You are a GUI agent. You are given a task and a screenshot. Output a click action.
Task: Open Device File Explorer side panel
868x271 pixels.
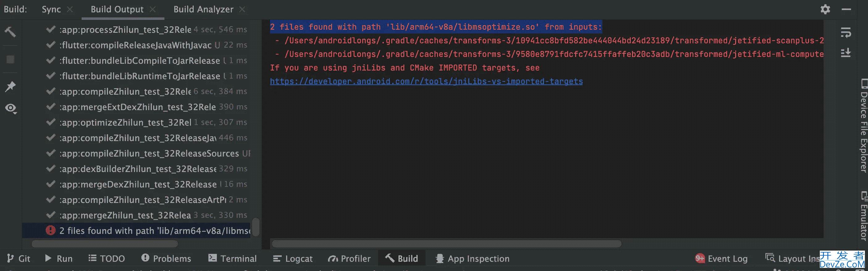click(863, 125)
